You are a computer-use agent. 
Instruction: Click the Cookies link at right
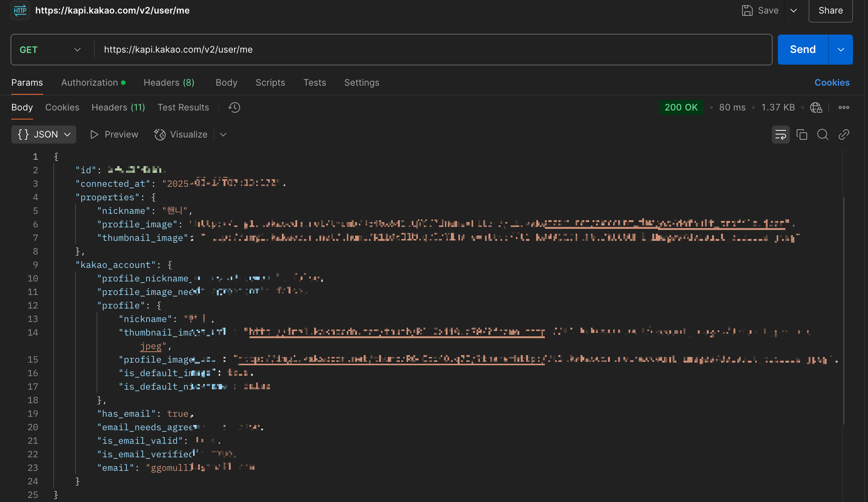832,83
